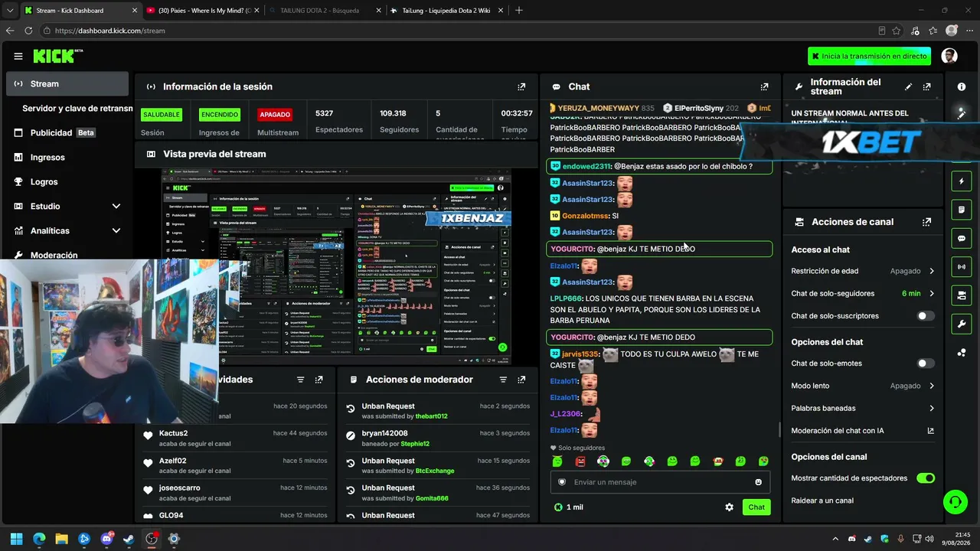Open Servidor y clave de retransmisión

point(77,109)
